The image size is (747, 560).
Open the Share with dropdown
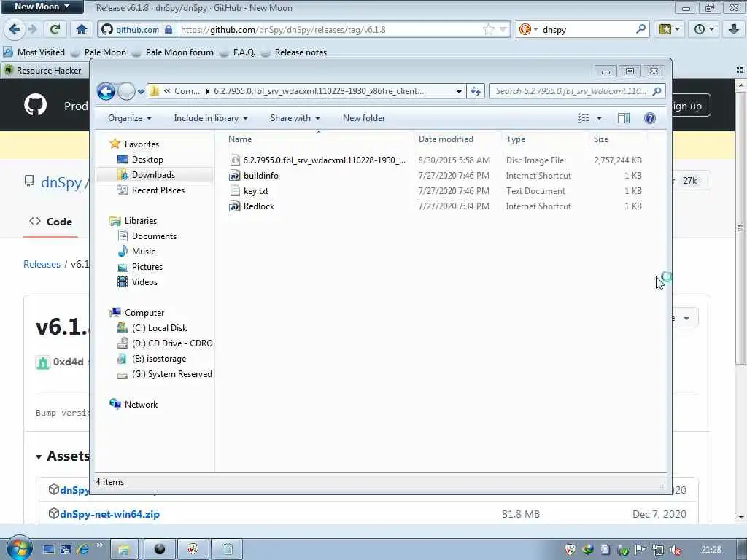295,118
